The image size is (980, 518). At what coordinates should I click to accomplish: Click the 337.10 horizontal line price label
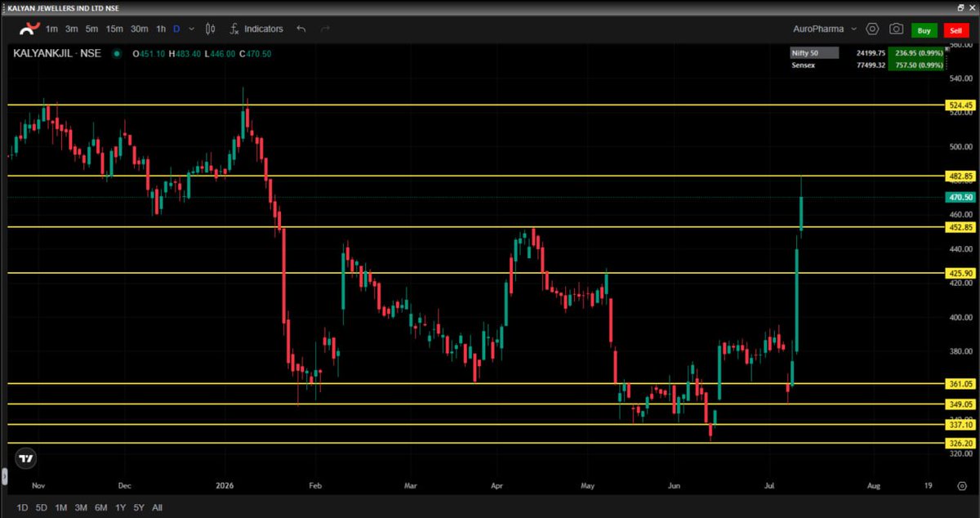pyautogui.click(x=960, y=424)
